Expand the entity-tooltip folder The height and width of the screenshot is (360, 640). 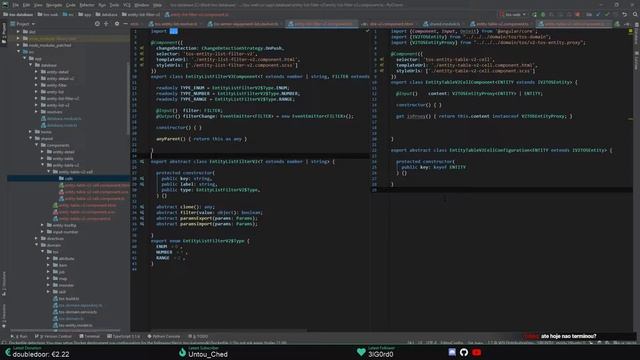(x=42, y=225)
